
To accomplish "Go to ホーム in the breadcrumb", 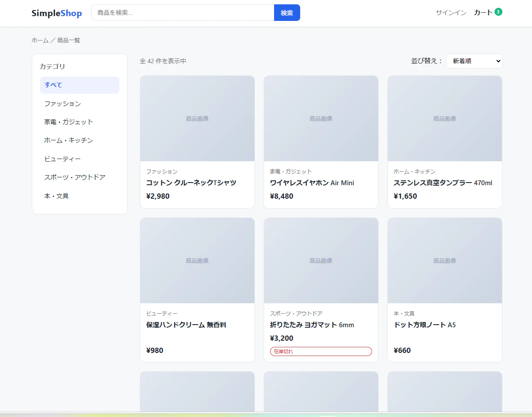I will [40, 40].
